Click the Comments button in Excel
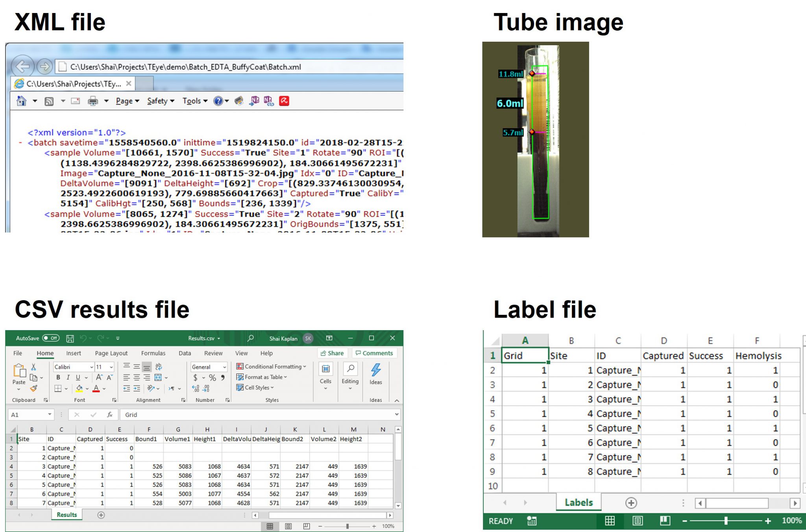 (374, 353)
